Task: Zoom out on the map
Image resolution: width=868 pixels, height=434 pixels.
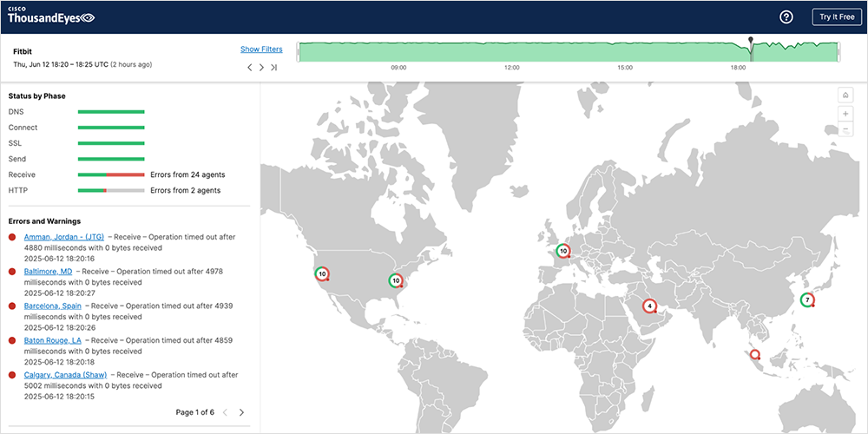Action: (845, 130)
